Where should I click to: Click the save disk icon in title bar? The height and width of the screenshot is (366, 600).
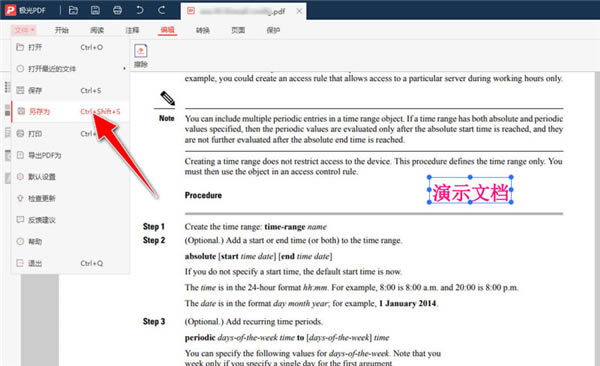pos(95,10)
